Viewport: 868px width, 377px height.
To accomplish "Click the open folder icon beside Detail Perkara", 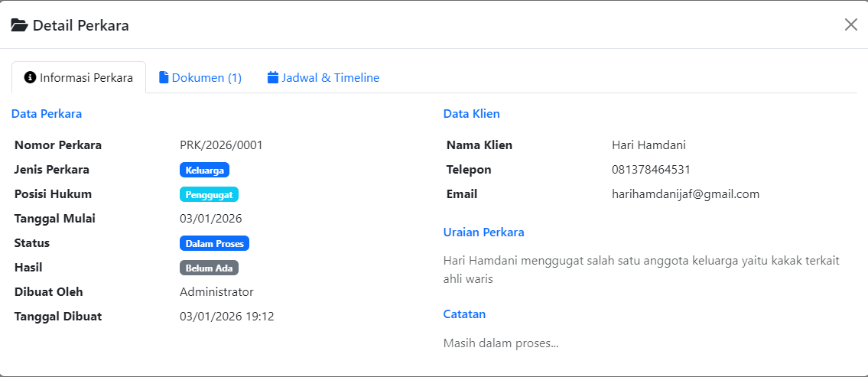I will pyautogui.click(x=19, y=25).
